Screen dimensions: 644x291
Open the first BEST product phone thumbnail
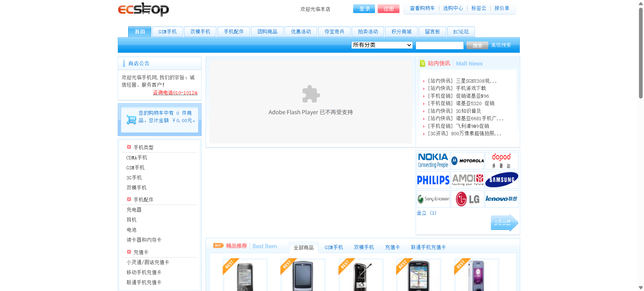[x=245, y=275]
